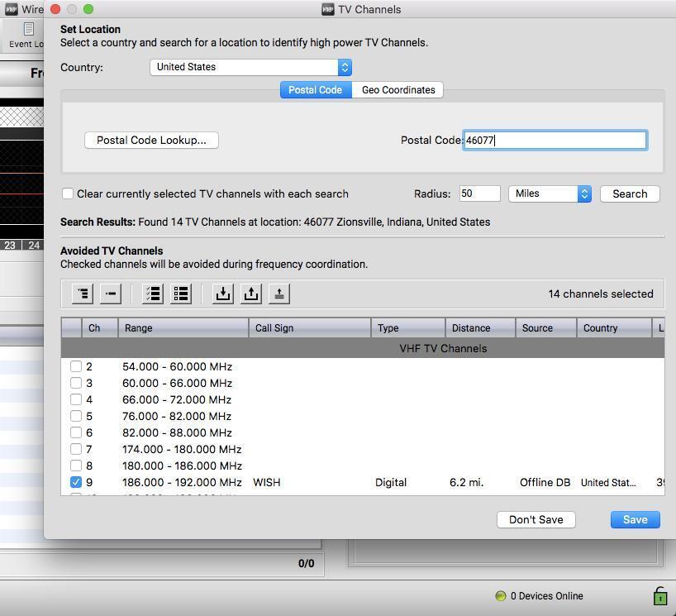
Task: Click the Import channels icon
Action: pyautogui.click(x=222, y=294)
